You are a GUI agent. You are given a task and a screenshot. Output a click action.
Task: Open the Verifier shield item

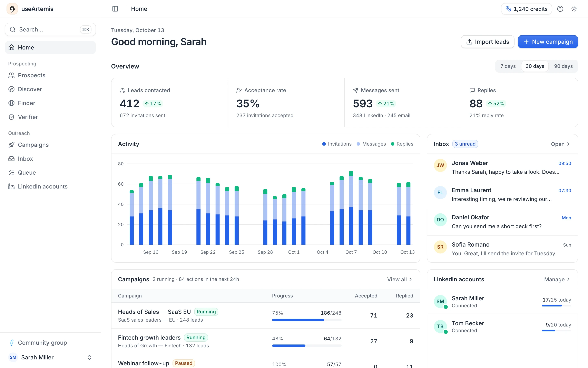[50, 117]
